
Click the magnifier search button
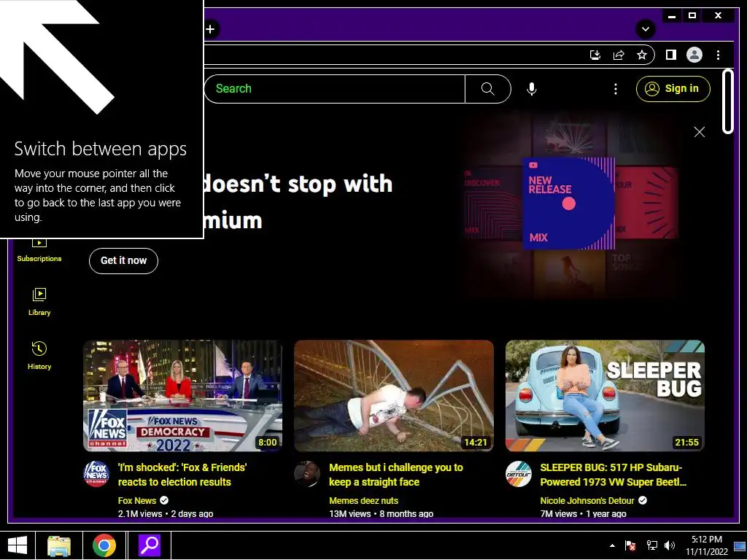click(488, 88)
